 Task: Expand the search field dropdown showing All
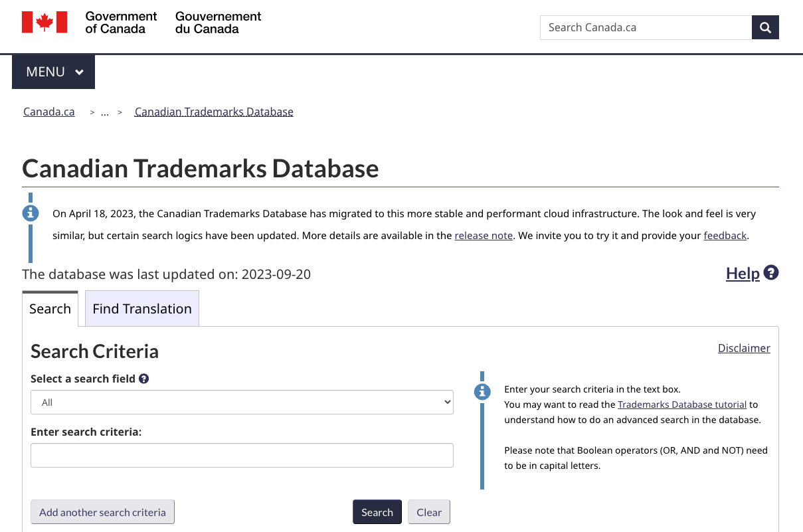242,402
